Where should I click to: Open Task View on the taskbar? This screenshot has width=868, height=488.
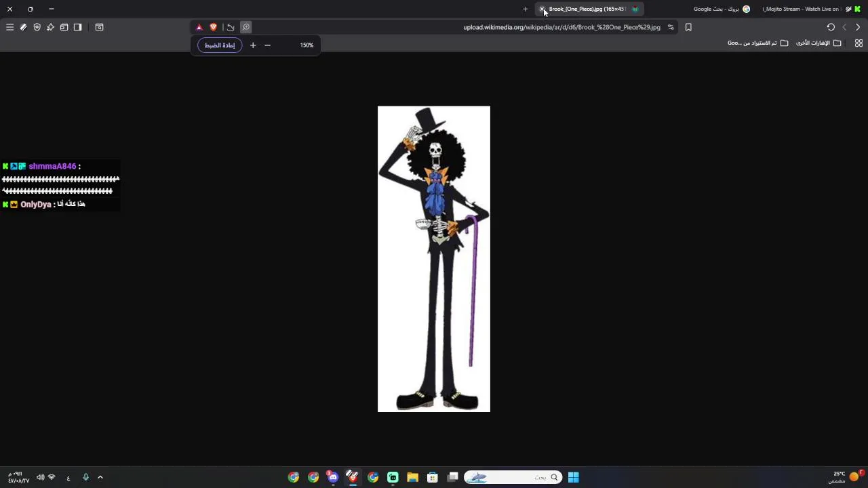pos(452,477)
